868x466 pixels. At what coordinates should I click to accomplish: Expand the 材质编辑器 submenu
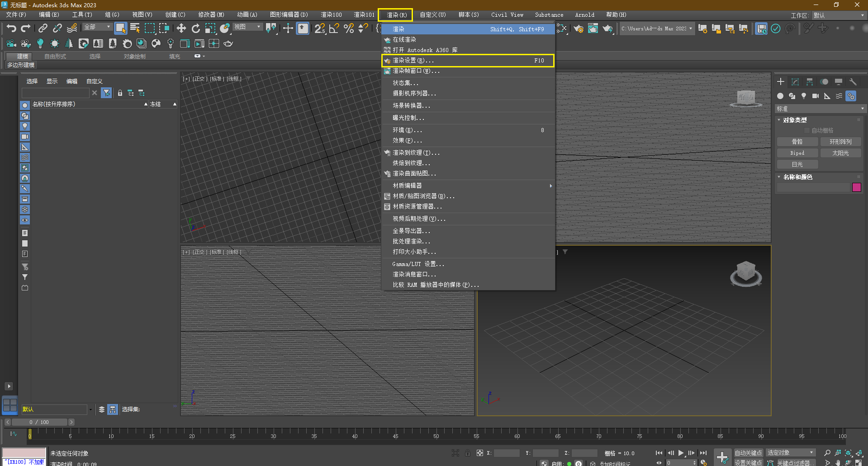tap(468, 185)
